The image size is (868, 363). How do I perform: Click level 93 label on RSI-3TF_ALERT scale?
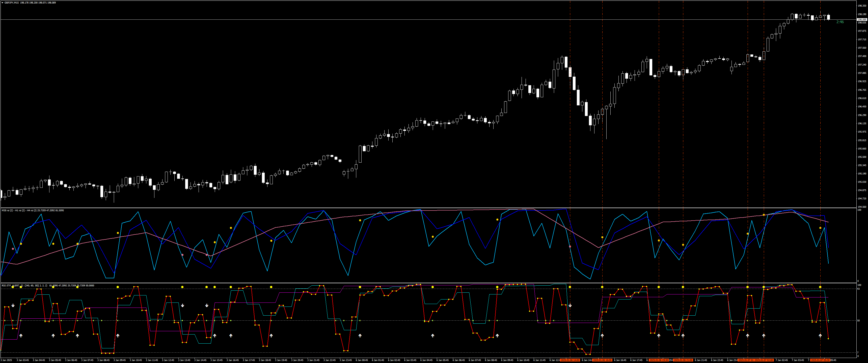click(x=859, y=289)
